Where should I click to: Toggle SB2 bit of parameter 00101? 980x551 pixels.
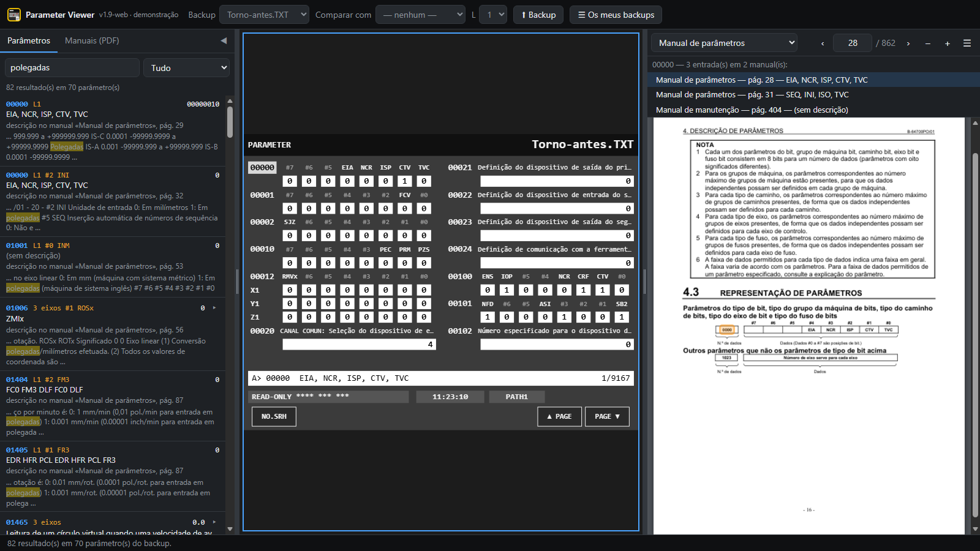(x=622, y=317)
